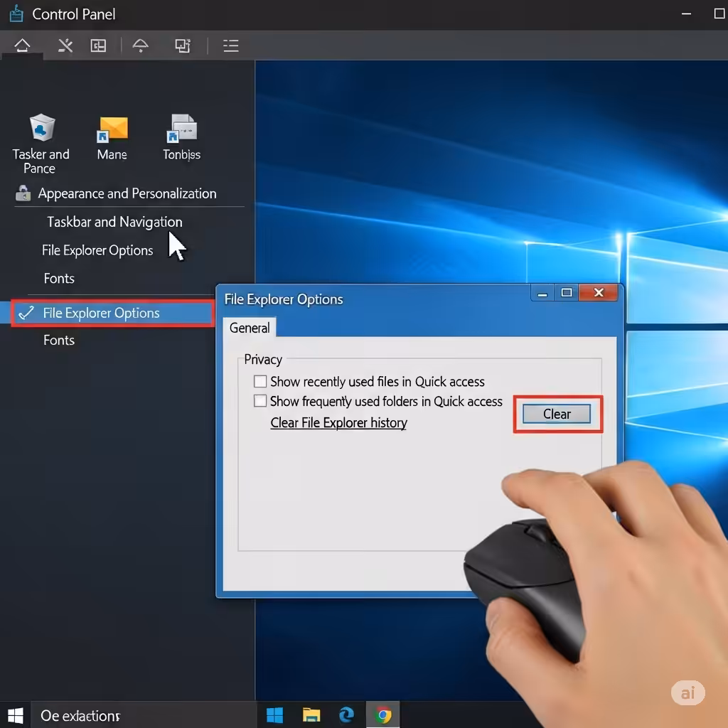Screen dimensions: 728x728
Task: Select the highlighted File Explorer Options item
Action: coord(112,314)
